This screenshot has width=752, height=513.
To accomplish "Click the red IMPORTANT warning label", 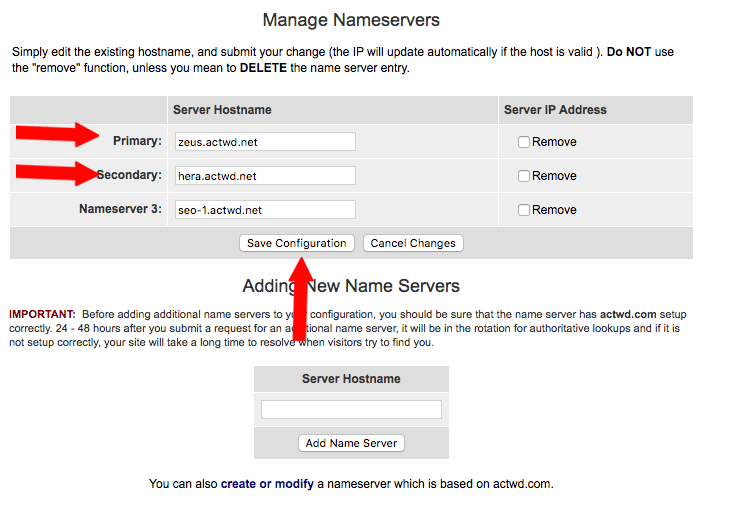I will 42,315.
